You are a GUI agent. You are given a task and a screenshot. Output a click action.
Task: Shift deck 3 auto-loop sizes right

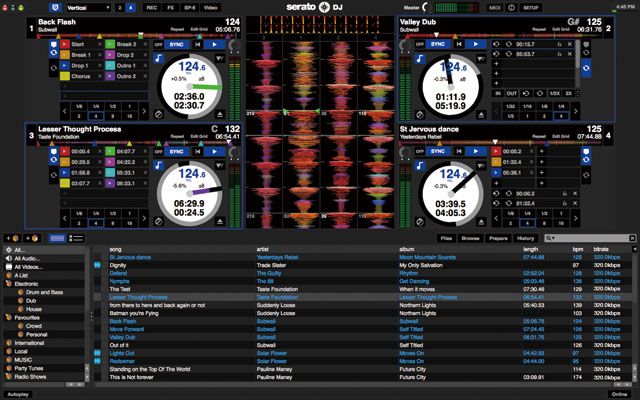pyautogui.click(x=144, y=218)
